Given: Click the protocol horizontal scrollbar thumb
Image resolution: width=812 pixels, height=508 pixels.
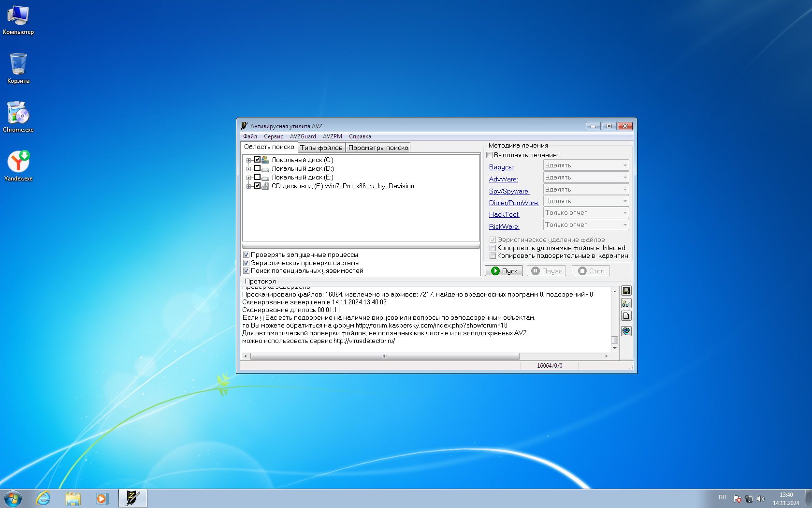Looking at the screenshot, I should pos(384,356).
